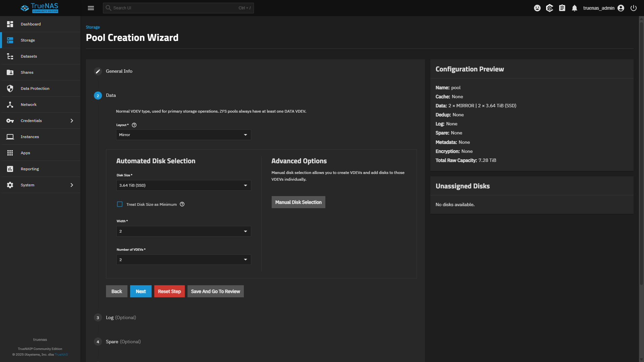Open the Number of VDEVs dropdown
Screen dimensions: 644x362
pyautogui.click(x=183, y=260)
